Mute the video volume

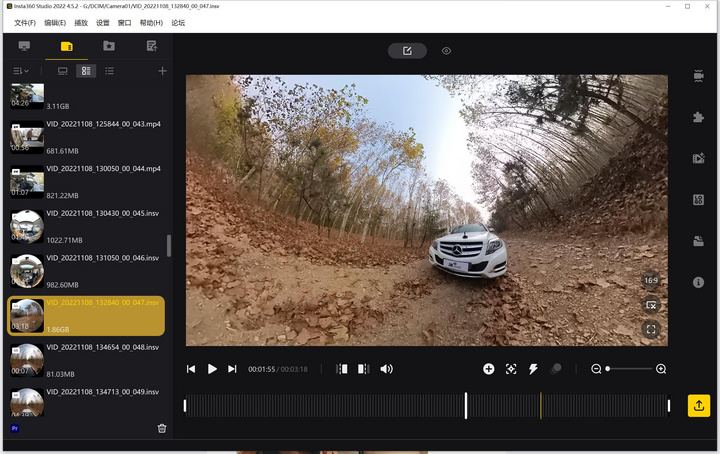click(386, 369)
